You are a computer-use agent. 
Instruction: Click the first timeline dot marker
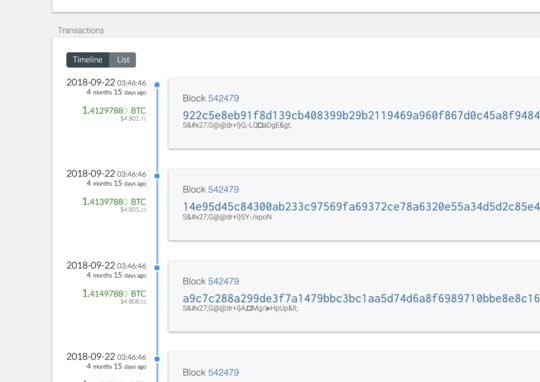[157, 85]
